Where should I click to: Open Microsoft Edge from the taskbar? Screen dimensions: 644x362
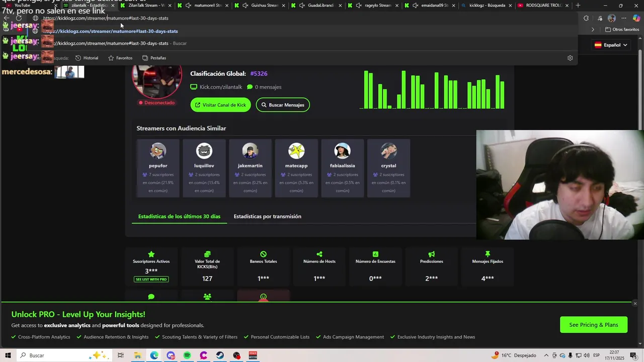(x=154, y=355)
